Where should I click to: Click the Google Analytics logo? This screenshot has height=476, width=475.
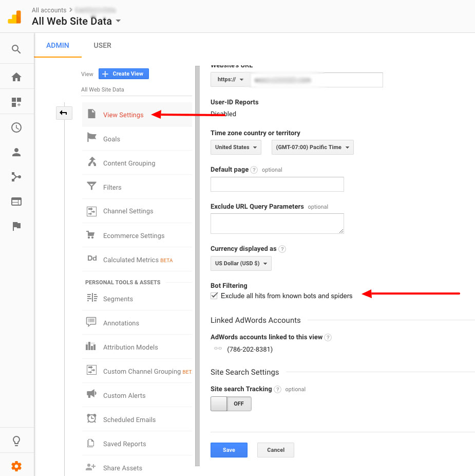(14, 16)
